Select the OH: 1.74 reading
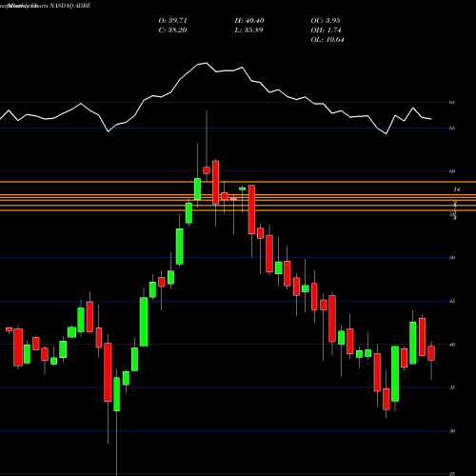 point(326,30)
